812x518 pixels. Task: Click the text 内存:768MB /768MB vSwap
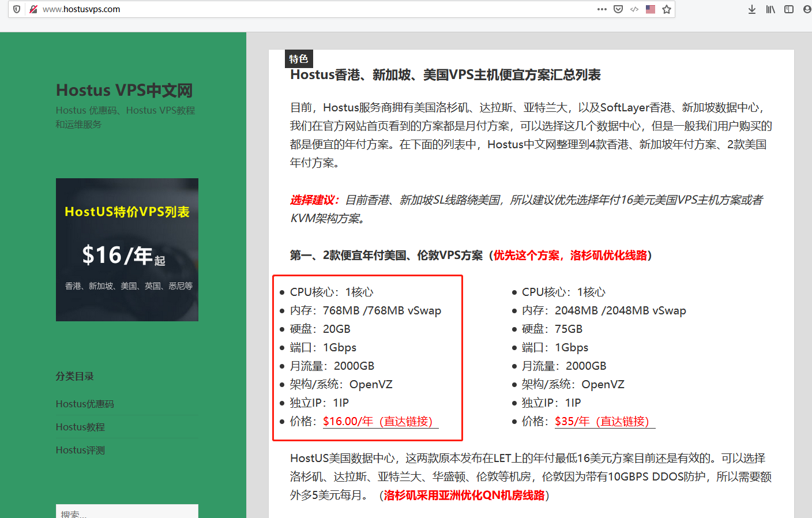click(x=365, y=310)
